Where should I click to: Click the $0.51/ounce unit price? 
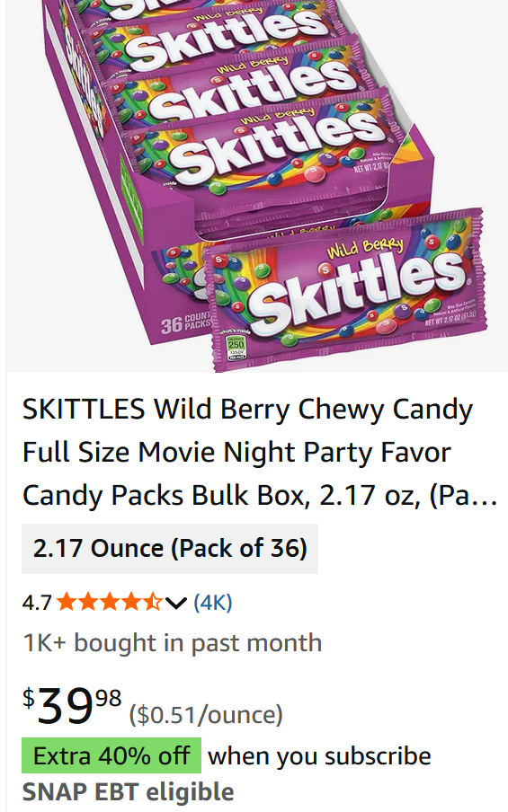206,715
